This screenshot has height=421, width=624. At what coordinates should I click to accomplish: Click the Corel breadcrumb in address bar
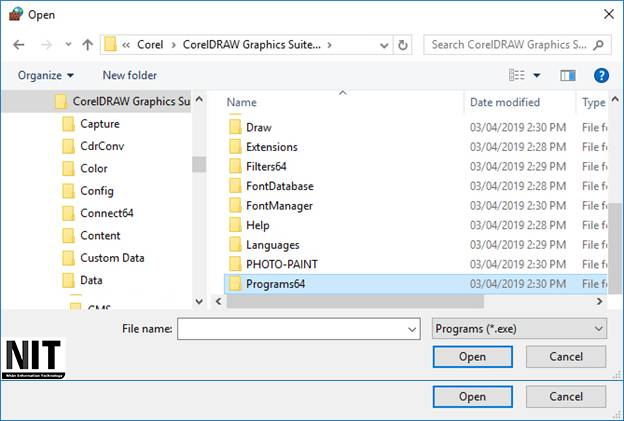[150, 45]
